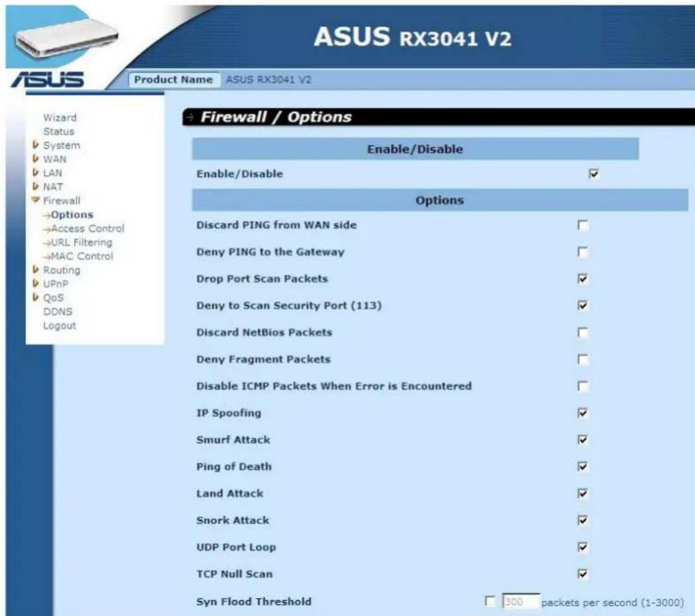Viewport: 695px width, 616px height.
Task: Open the Routing menu label
Action: click(x=61, y=270)
